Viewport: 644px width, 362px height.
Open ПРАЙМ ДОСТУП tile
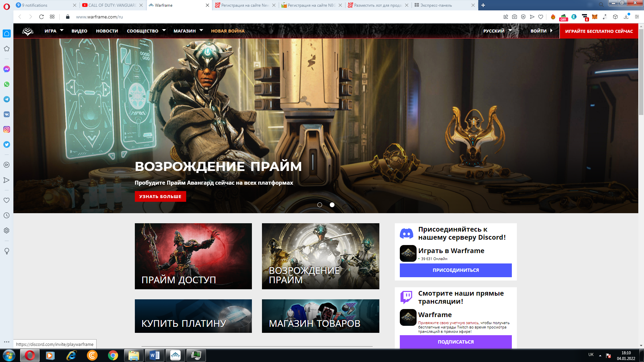193,256
